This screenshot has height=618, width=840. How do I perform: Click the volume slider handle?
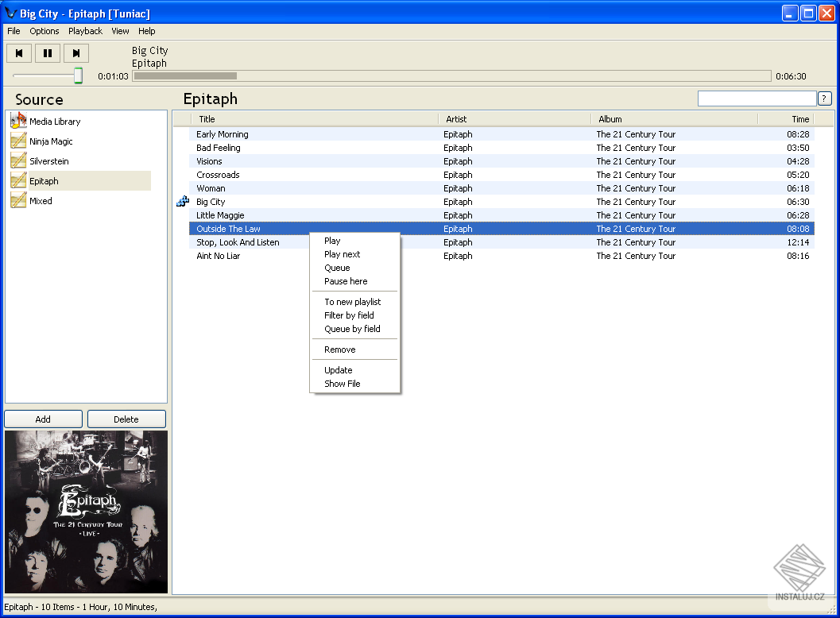click(x=78, y=75)
